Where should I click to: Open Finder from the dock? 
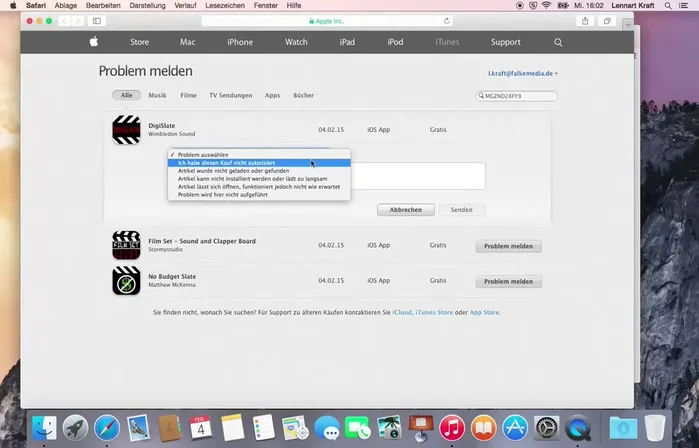44,428
